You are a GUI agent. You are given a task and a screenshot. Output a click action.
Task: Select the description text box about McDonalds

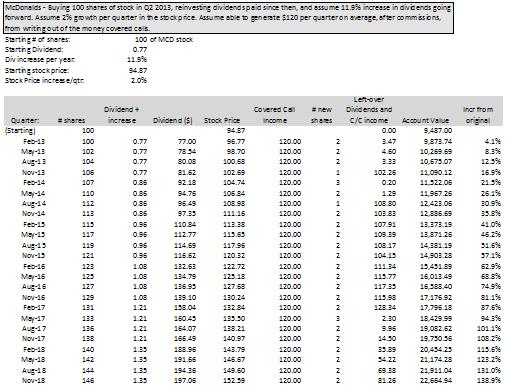pos(229,18)
